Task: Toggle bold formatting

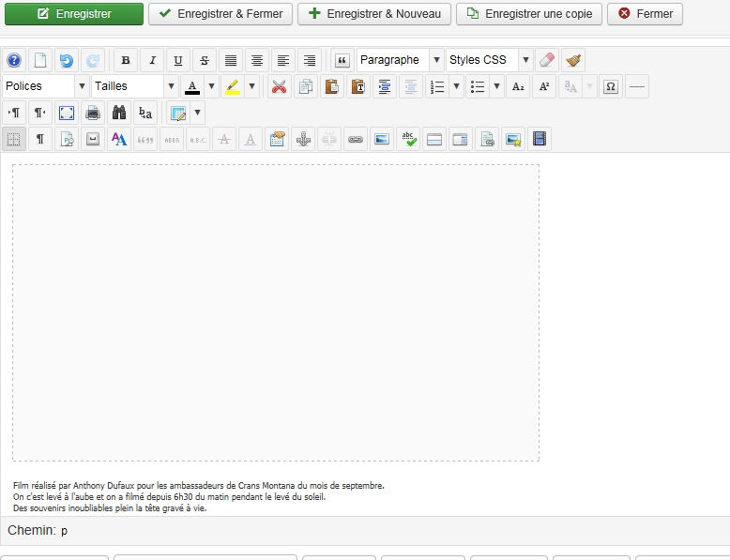Action: pos(126,61)
